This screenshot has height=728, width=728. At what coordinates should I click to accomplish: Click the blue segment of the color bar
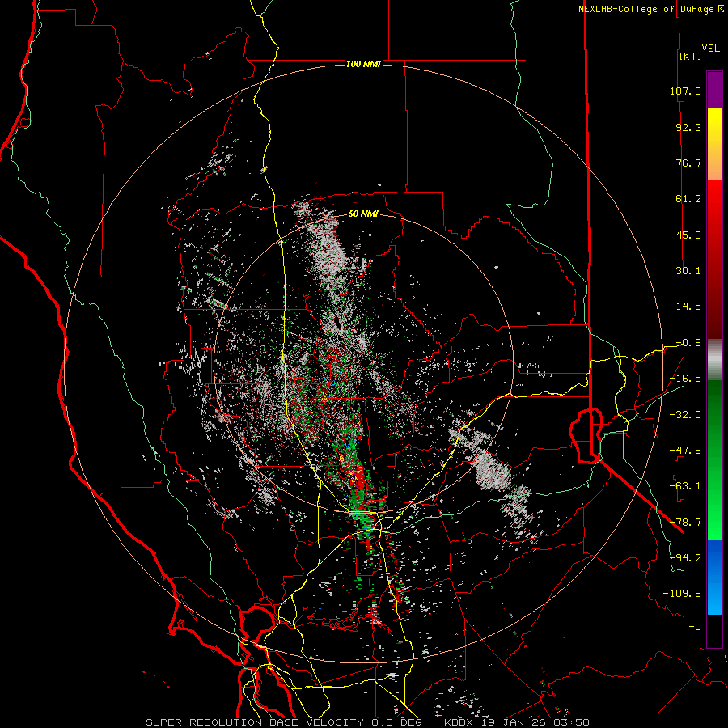point(714,577)
